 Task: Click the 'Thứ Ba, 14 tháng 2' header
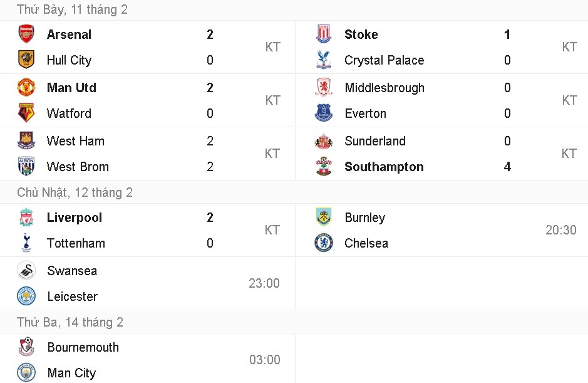point(71,322)
